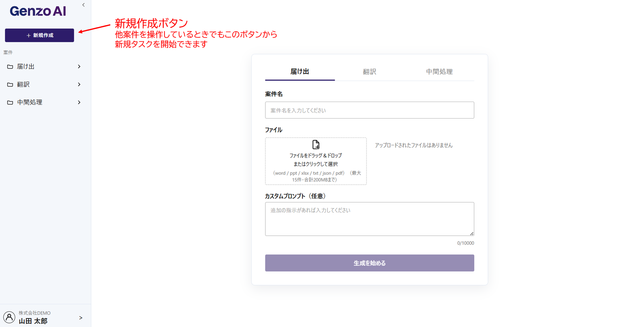This screenshot has height=327, width=644.
Task: Switch to the 翻訳 tab in the form
Action: [369, 71]
